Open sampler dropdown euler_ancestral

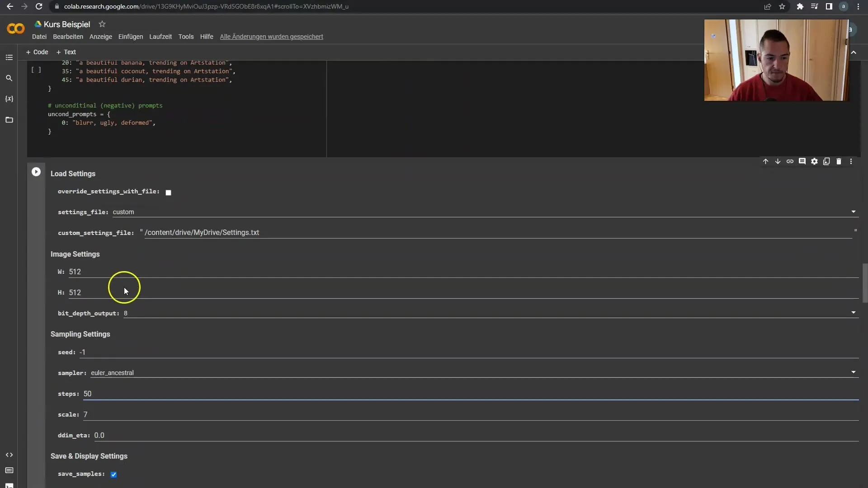pos(474,373)
